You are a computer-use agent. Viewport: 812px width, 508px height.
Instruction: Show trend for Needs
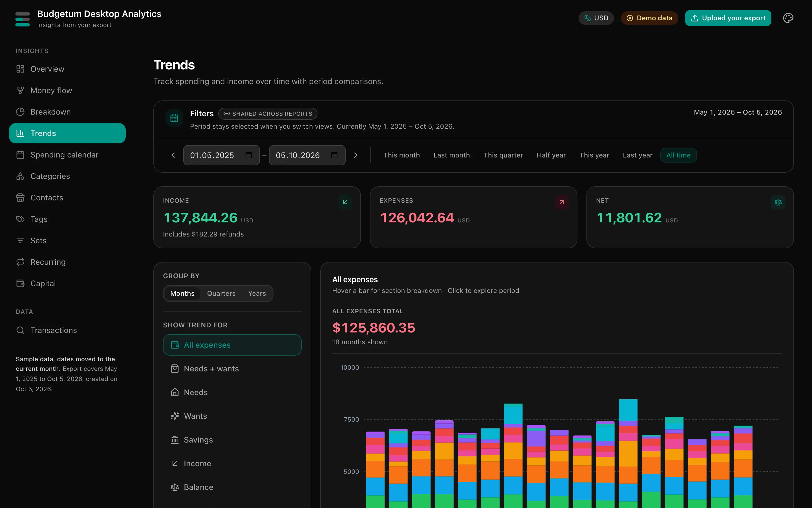point(232,392)
